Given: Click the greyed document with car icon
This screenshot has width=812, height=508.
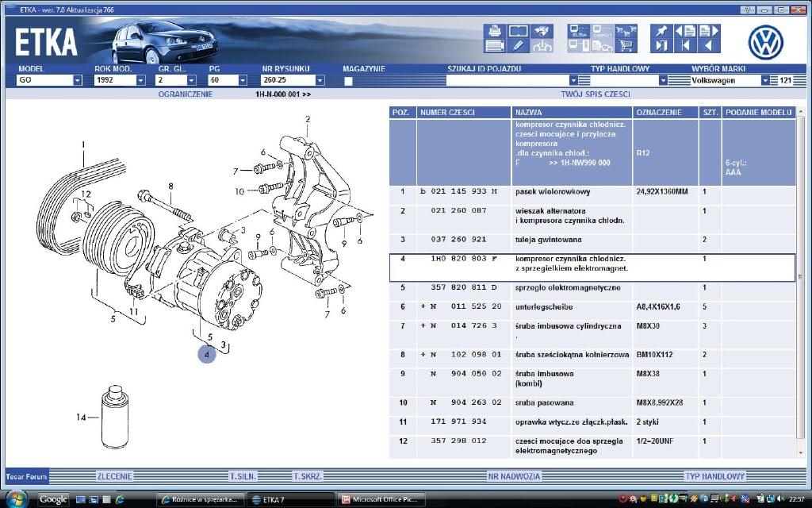Looking at the screenshot, I should pos(603,46).
